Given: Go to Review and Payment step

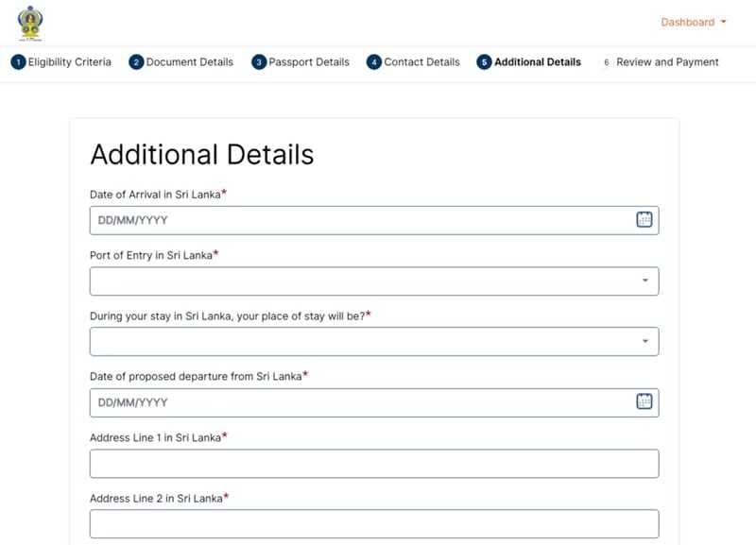Looking at the screenshot, I should 667,62.
